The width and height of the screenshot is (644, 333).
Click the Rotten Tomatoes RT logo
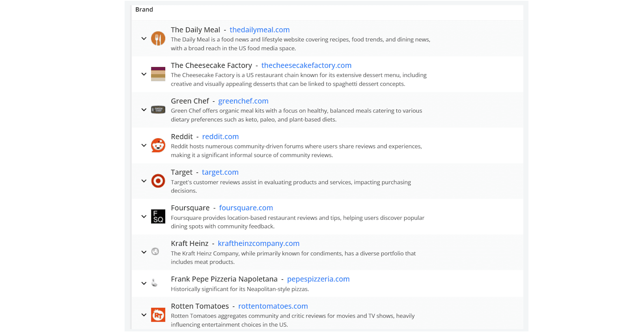click(x=158, y=315)
